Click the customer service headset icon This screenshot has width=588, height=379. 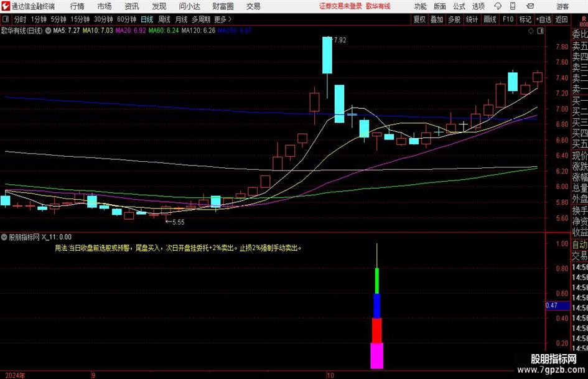[498, 6]
